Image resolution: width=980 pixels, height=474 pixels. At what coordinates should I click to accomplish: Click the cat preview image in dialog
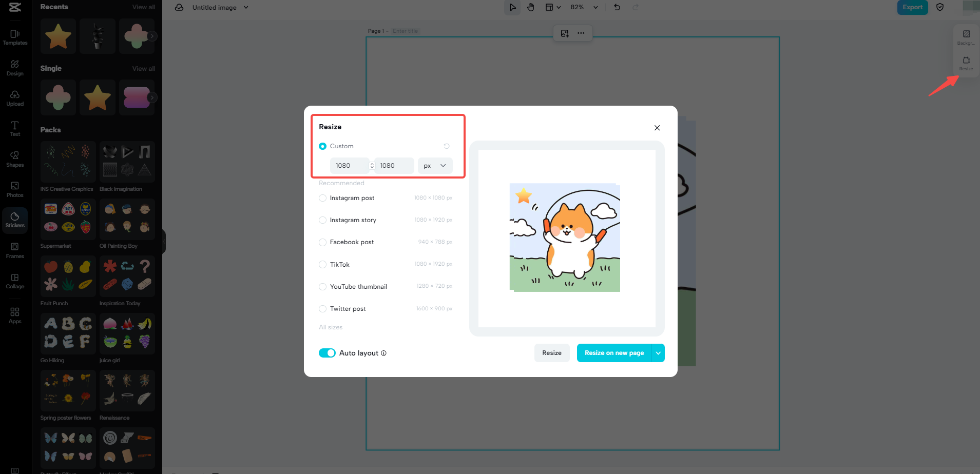(565, 238)
